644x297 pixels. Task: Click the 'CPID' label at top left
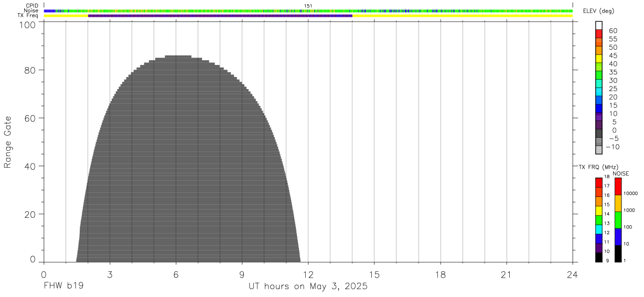click(33, 6)
